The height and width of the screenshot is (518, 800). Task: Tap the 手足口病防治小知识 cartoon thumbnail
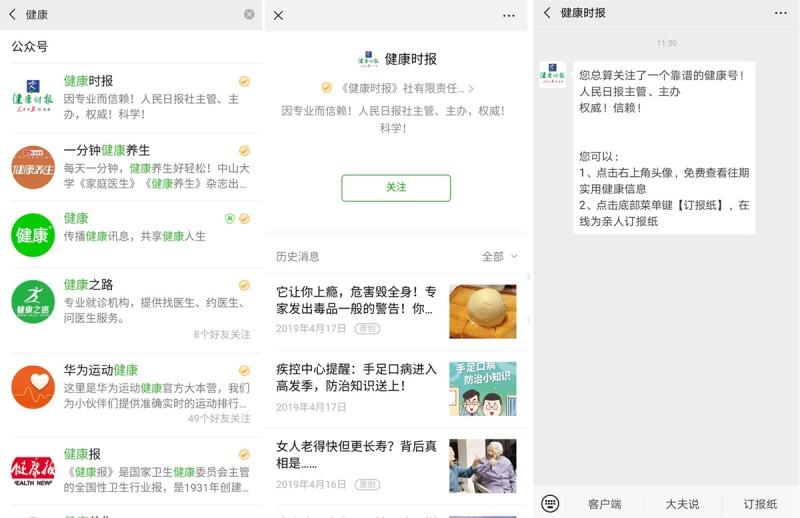click(483, 389)
